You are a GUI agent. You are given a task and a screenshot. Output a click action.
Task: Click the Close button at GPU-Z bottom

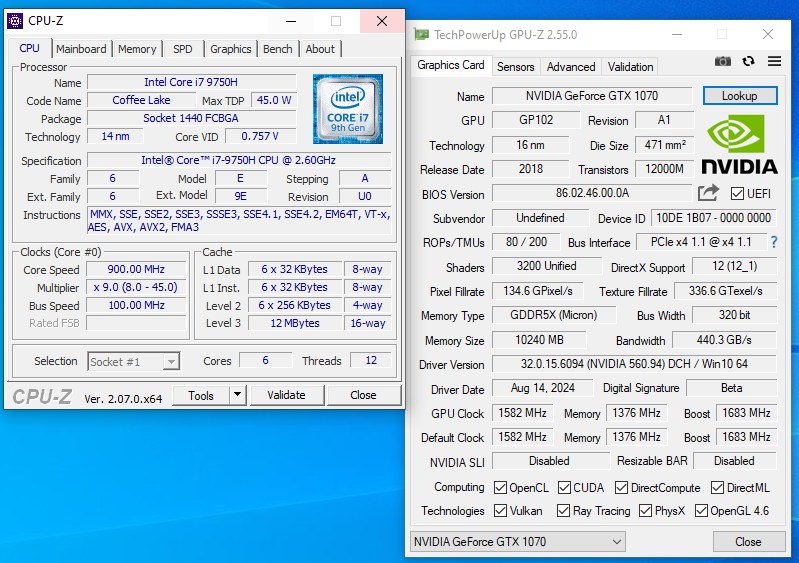tap(748, 542)
